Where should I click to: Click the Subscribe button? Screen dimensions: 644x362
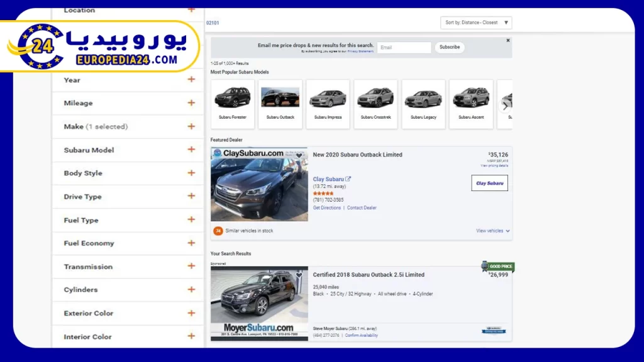pos(450,47)
